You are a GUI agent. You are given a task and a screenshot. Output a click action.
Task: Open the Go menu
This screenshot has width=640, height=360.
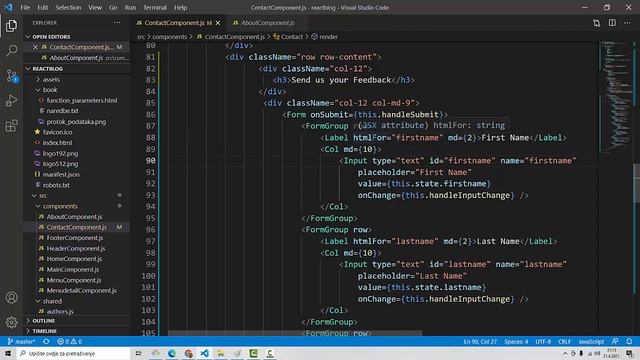[113, 7]
